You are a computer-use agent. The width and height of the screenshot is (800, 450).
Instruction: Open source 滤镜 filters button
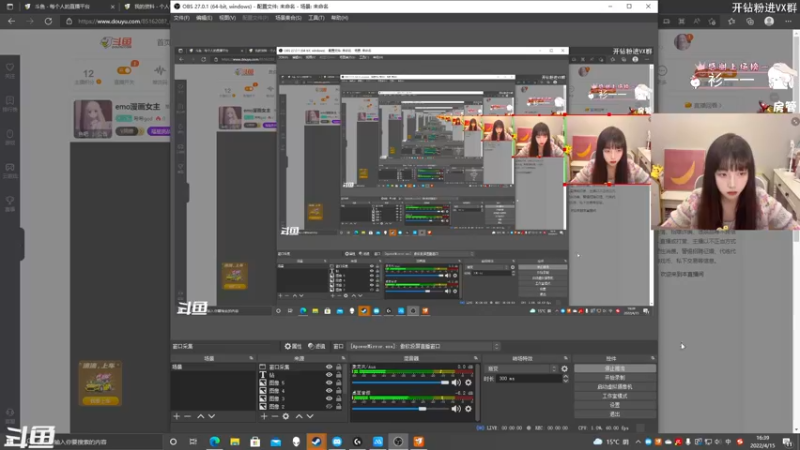click(317, 346)
